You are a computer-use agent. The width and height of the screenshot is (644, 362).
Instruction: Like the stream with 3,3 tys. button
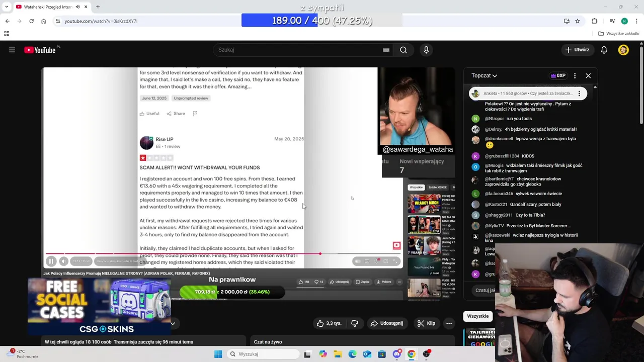[329, 323]
